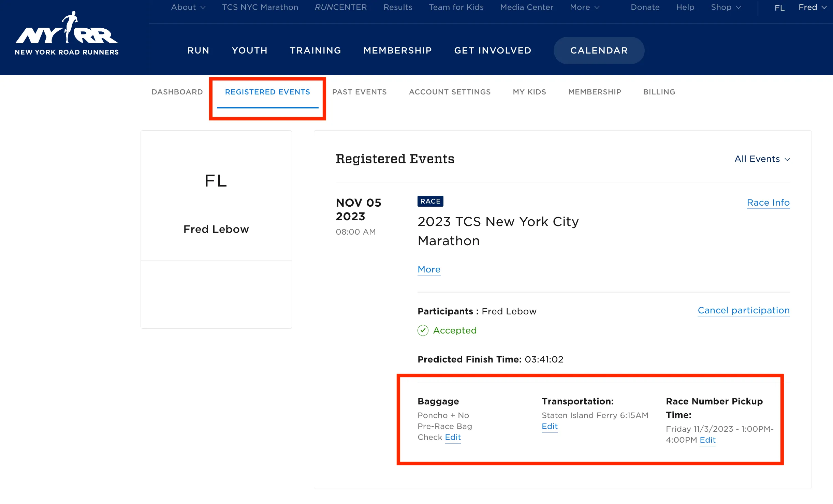833x504 pixels.
Task: Open the Team for Kids page
Action: tap(456, 7)
